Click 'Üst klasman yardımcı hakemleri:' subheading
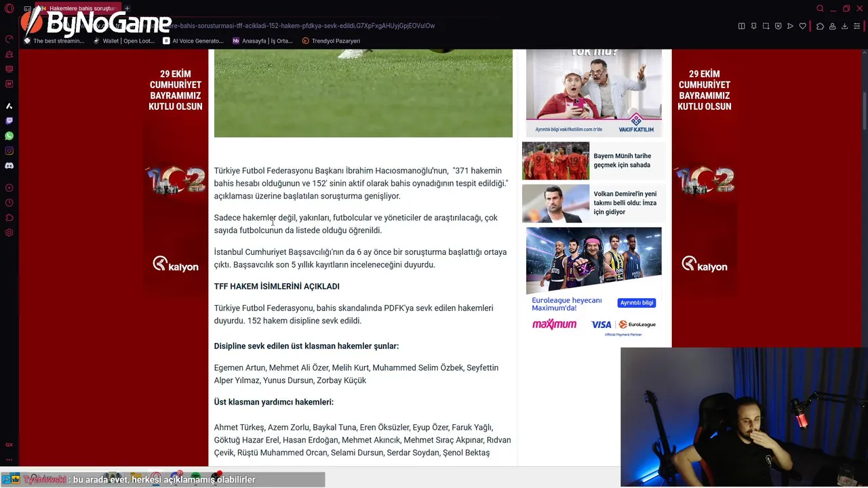Viewport: 868px width, 488px height. [274, 402]
